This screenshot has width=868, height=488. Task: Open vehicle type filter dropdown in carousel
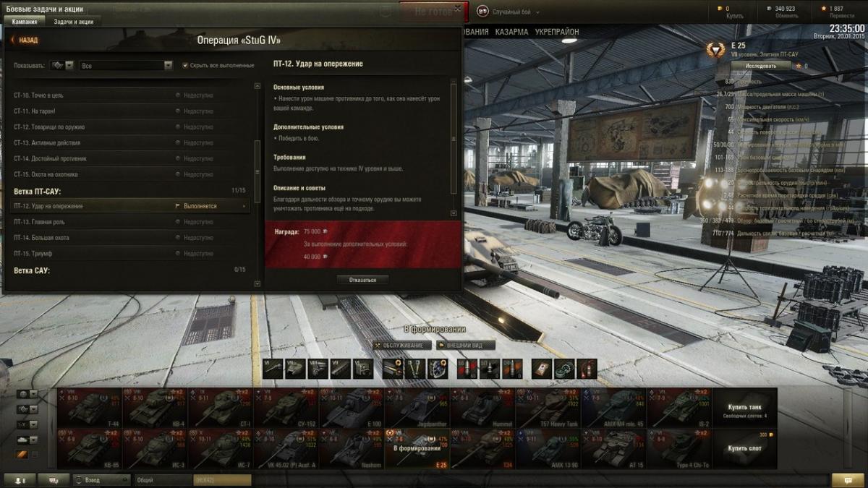28,409
